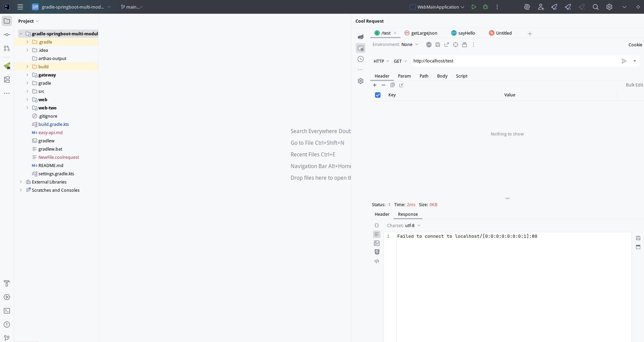Select the JSON view in response panel
This screenshot has width=644, height=342.
[377, 225]
